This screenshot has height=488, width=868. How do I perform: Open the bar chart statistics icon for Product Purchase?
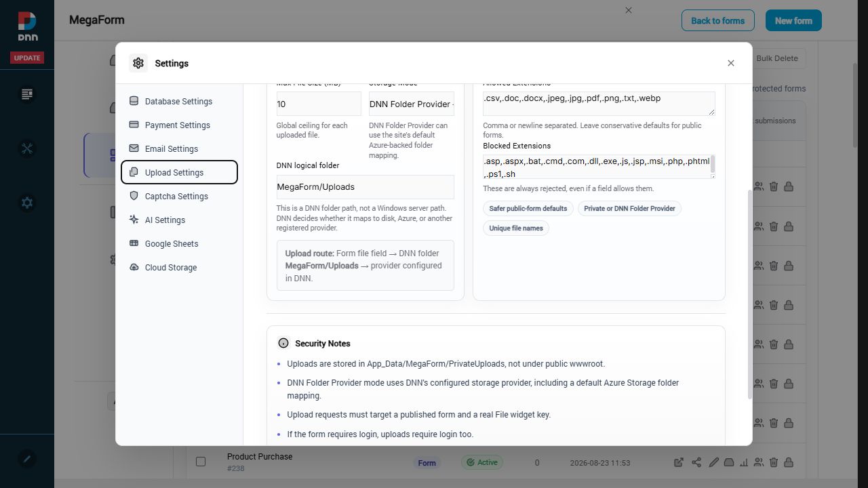744,463
